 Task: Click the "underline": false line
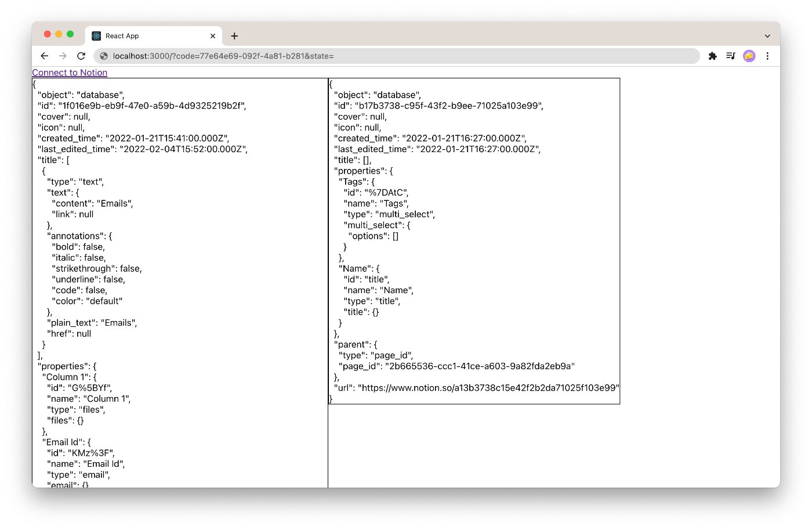88,279
